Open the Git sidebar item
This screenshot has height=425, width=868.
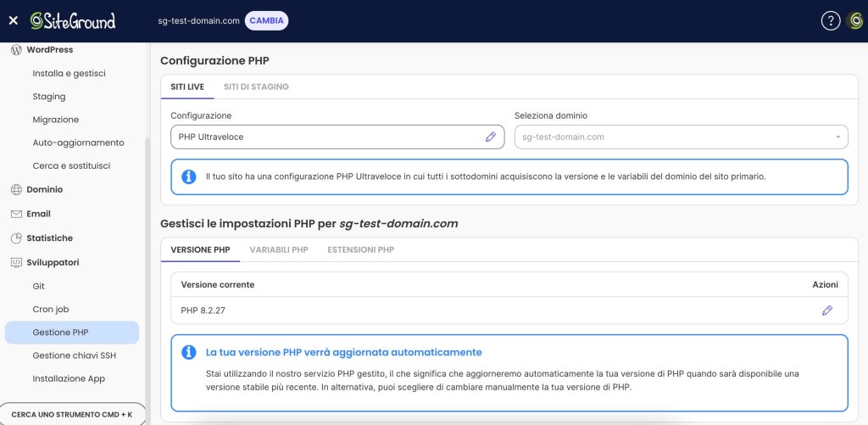click(x=39, y=287)
